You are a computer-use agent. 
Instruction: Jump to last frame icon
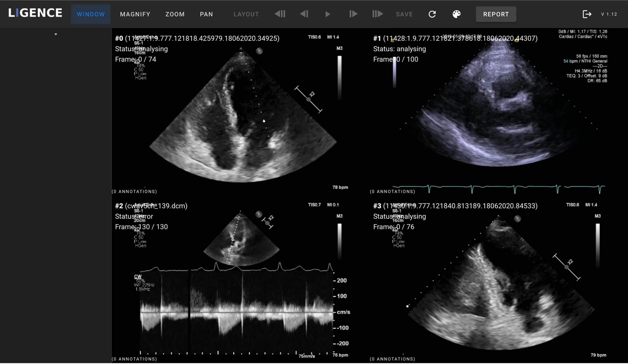tap(377, 14)
